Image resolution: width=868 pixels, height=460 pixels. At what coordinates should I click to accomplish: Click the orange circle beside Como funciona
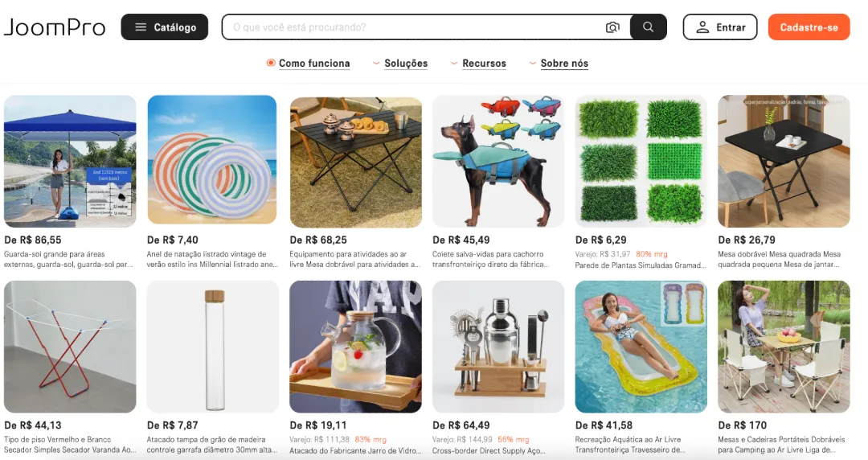point(271,64)
